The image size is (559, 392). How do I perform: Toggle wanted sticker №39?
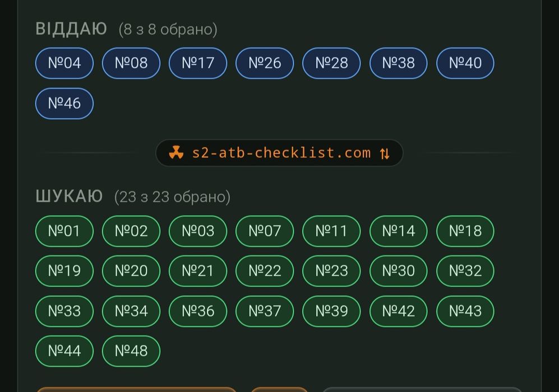pos(331,311)
